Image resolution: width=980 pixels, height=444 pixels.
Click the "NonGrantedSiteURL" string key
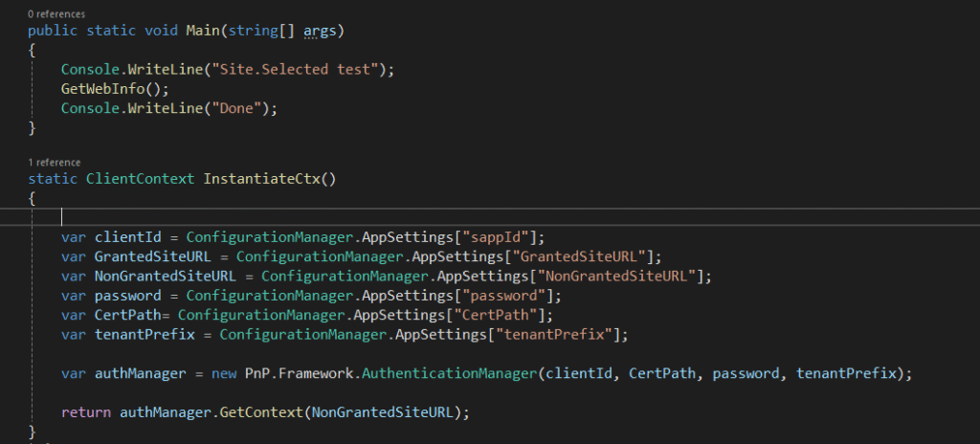(620, 277)
